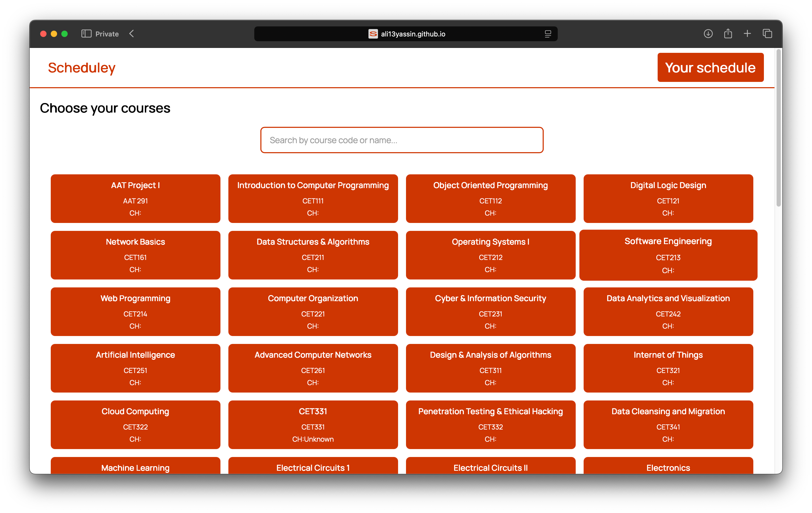Click the Safari sidebar toggle icon

pyautogui.click(x=86, y=34)
